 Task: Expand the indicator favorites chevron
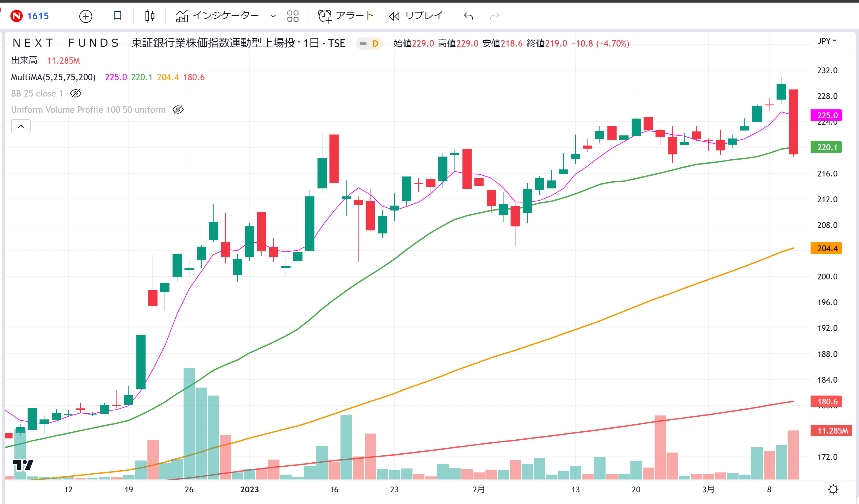[x=273, y=16]
